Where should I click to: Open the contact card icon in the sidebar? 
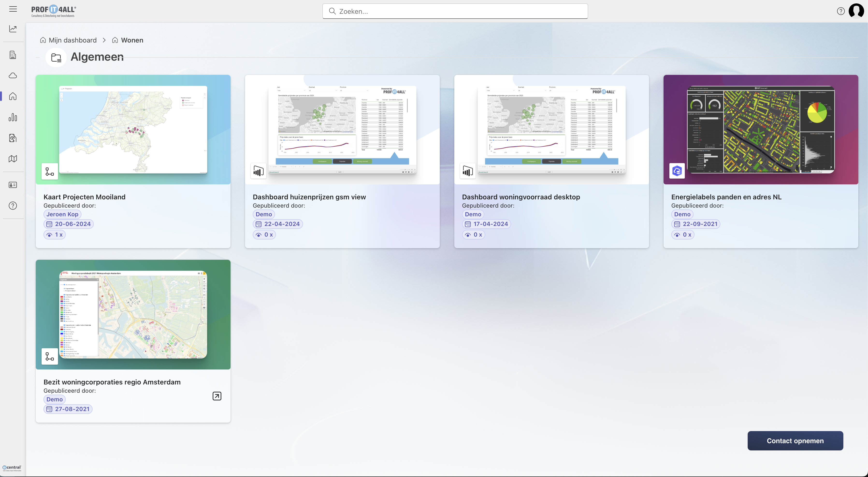13,185
